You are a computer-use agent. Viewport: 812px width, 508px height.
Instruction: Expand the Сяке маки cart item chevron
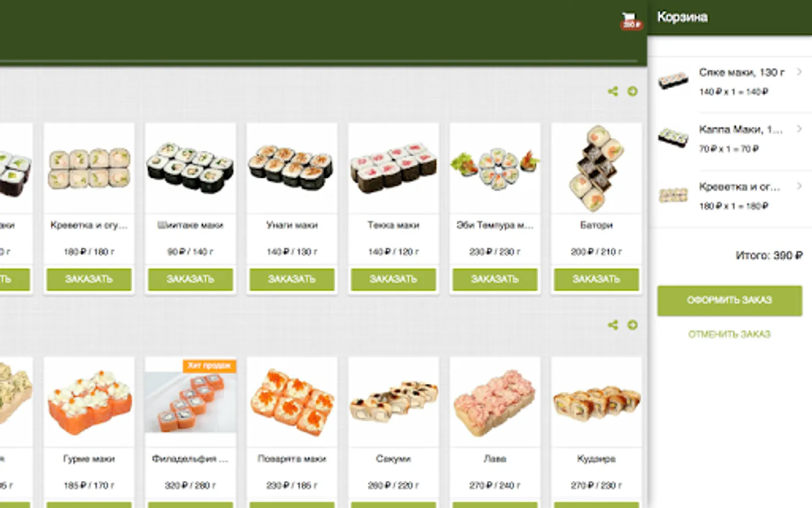tap(799, 72)
